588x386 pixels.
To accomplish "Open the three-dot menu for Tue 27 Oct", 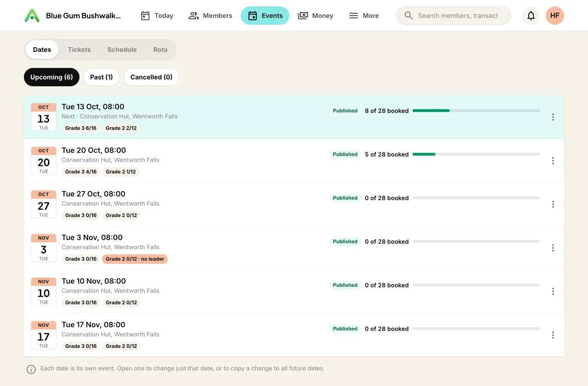I will [553, 204].
